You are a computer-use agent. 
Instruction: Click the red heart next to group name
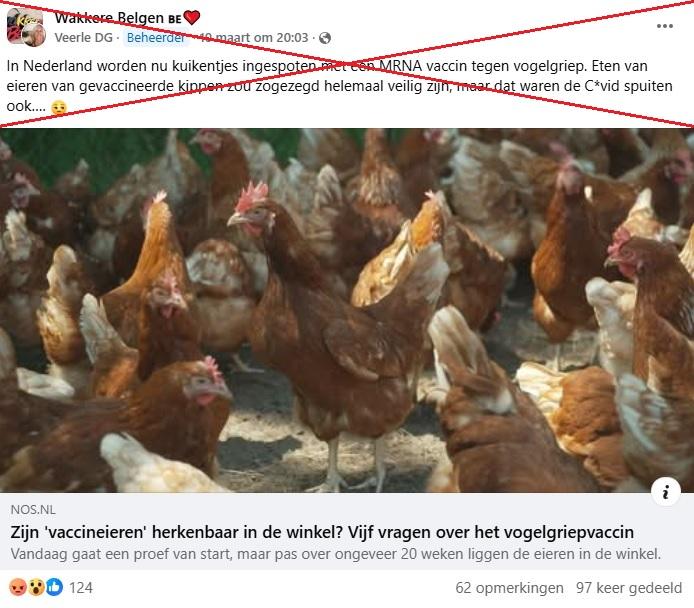pyautogui.click(x=192, y=18)
